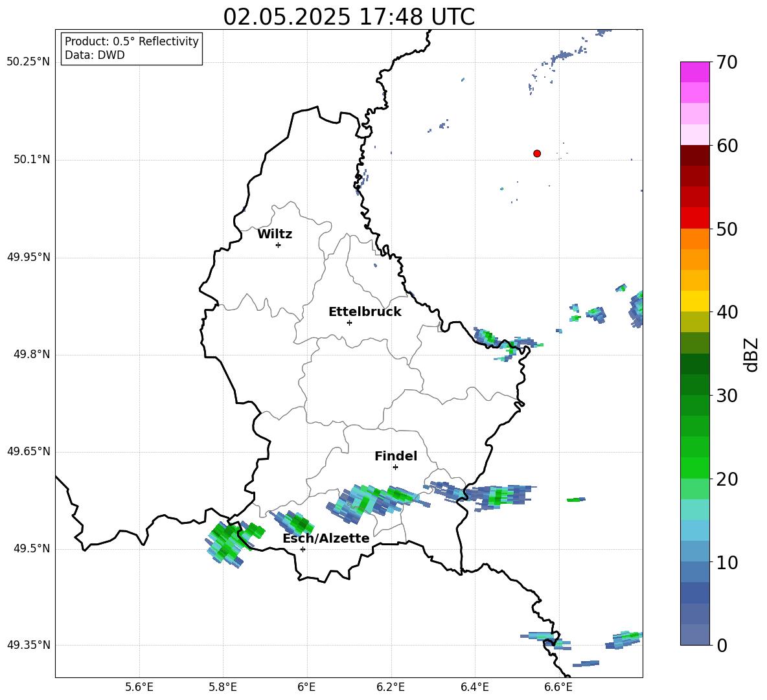767x700 pixels.
Task: Click the Wiltz station label
Action: coord(275,234)
